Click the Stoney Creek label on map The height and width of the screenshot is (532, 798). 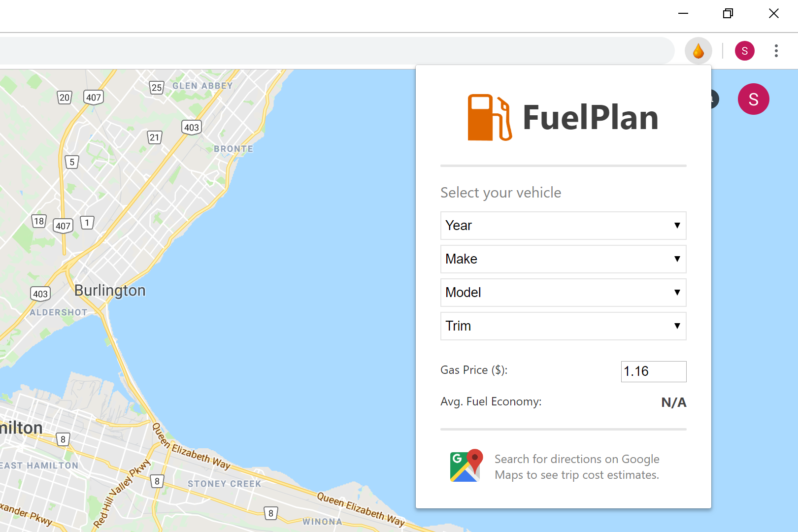coord(224,484)
